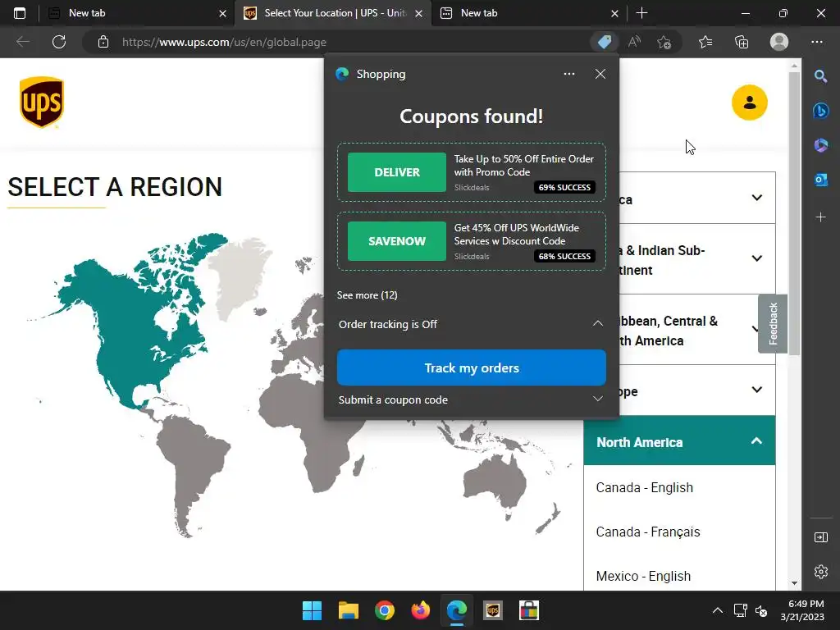Screen dimensions: 840x630
Task: Copy the SAVENOW coupon code
Action: 396,241
